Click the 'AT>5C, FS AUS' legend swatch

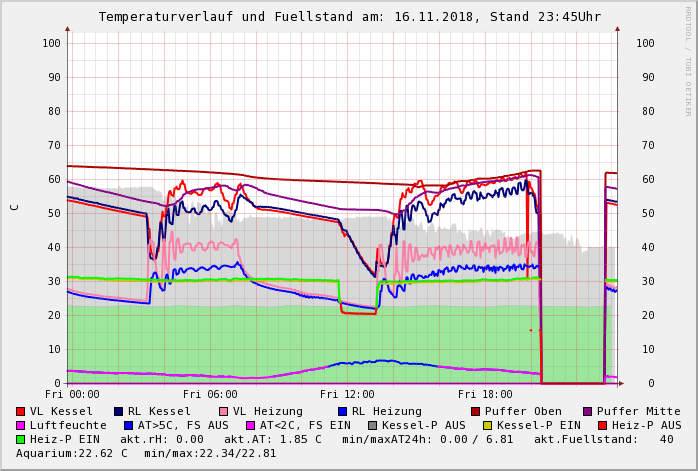129,425
